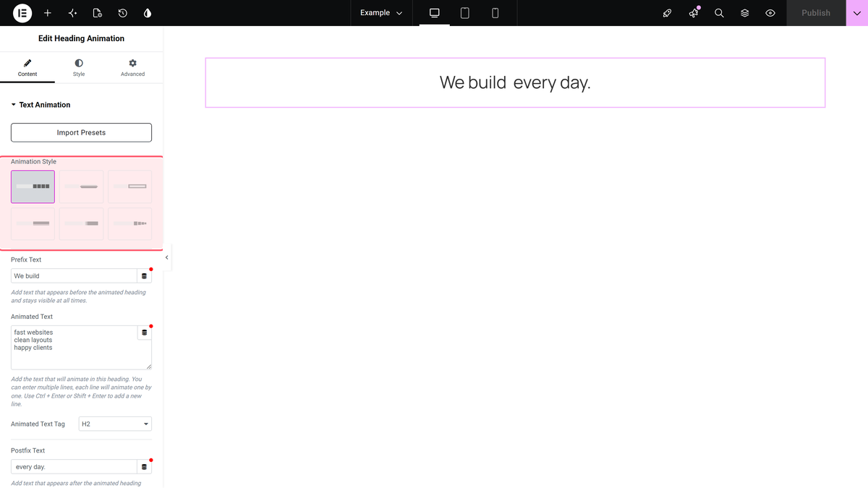Click the Postfix Text input field
The image size is (868, 488).
click(x=74, y=467)
